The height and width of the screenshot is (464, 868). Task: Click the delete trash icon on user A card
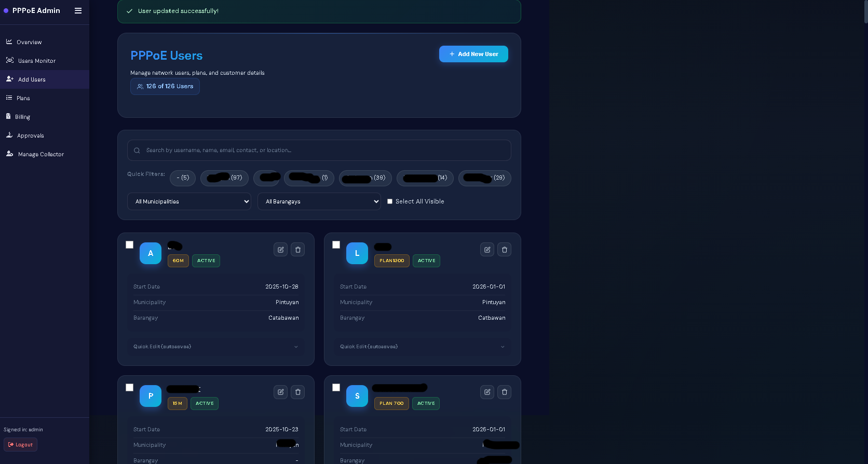point(298,250)
